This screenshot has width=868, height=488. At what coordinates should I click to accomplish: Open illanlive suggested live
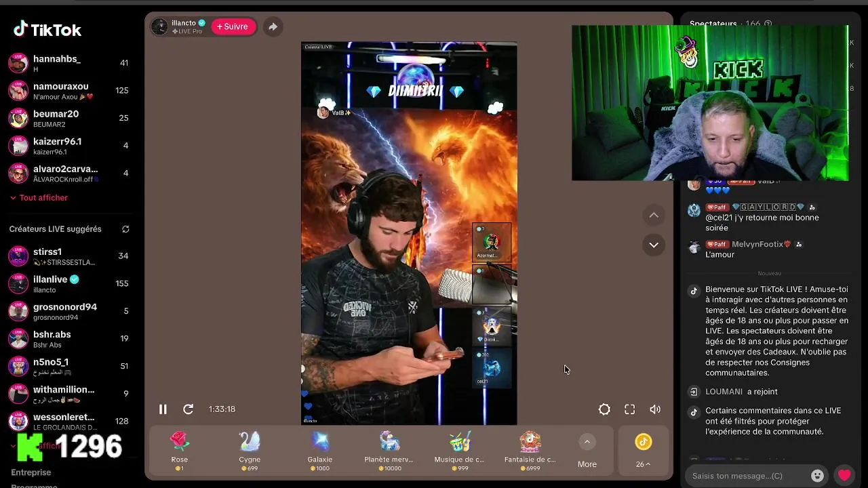click(x=68, y=284)
